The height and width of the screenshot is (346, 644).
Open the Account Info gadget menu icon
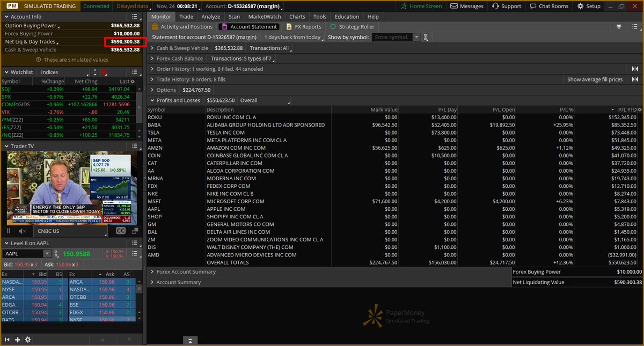coord(135,17)
